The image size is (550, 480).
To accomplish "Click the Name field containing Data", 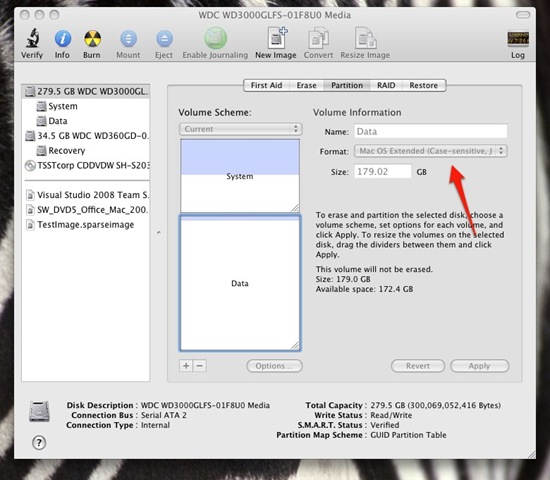I will point(430,132).
